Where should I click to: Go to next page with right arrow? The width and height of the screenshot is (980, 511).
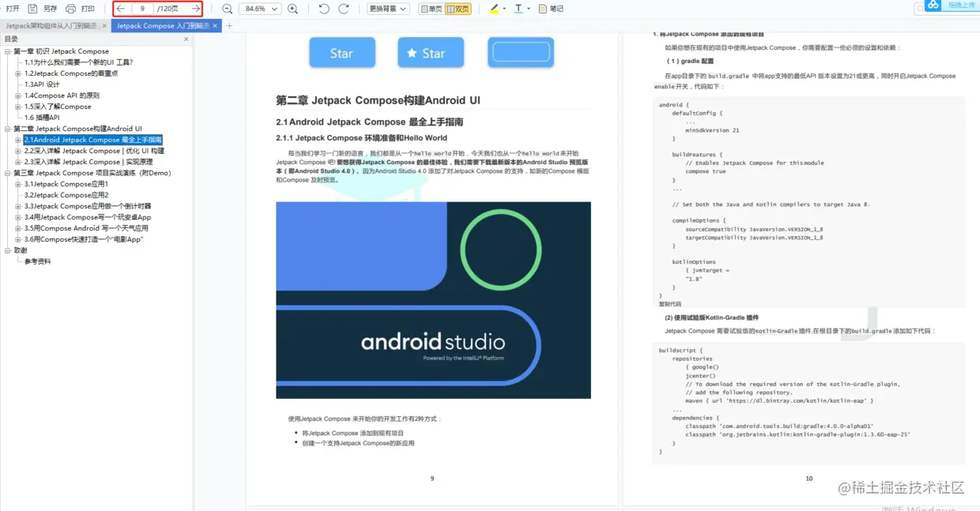pos(196,9)
